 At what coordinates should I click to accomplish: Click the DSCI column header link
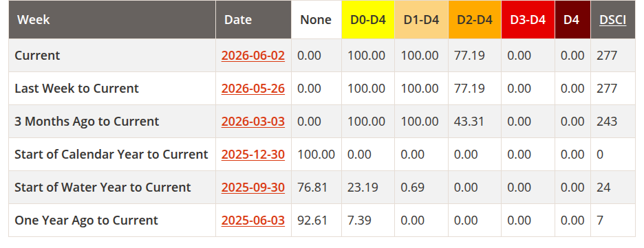pyautogui.click(x=613, y=20)
